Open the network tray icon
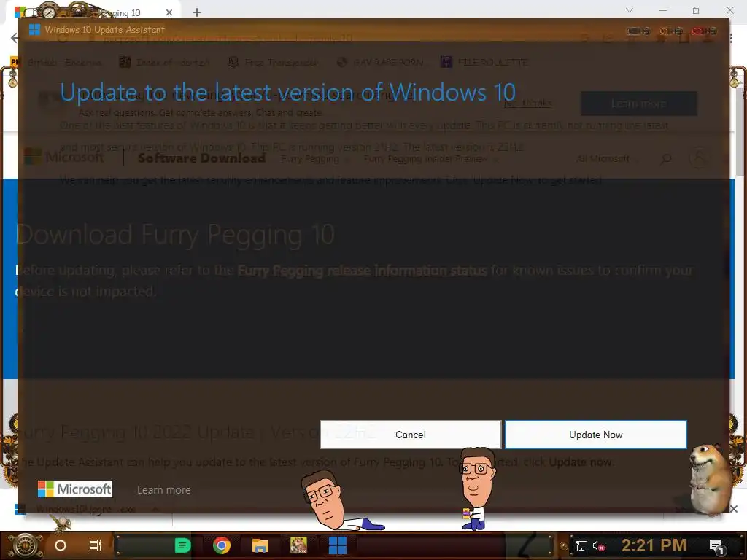747x560 pixels. 581,545
